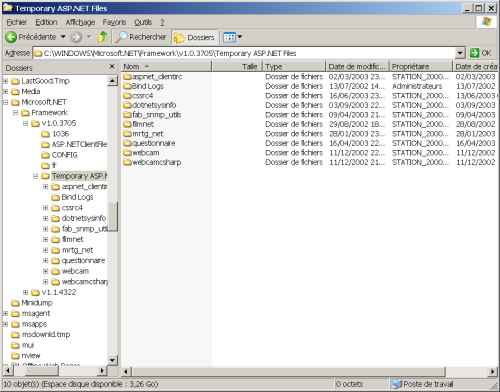Expand the msagent tree node
Viewport: 500px width, 392px height.
tap(5, 313)
